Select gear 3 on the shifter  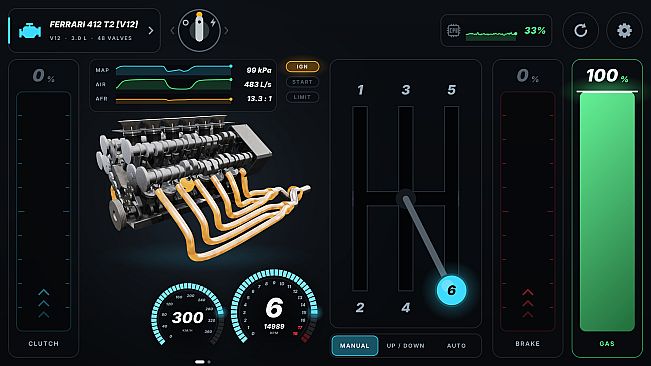(x=406, y=90)
